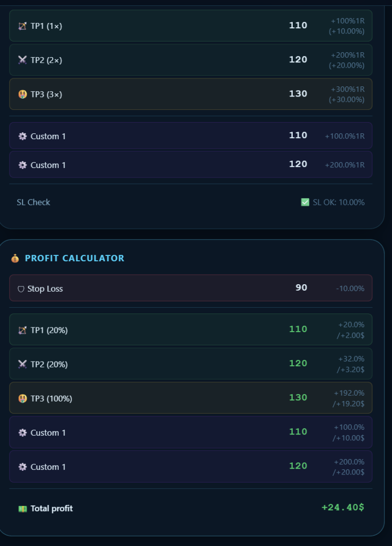Click the bow-and-arrow icon beside TP1 (20%)

pyautogui.click(x=22, y=330)
